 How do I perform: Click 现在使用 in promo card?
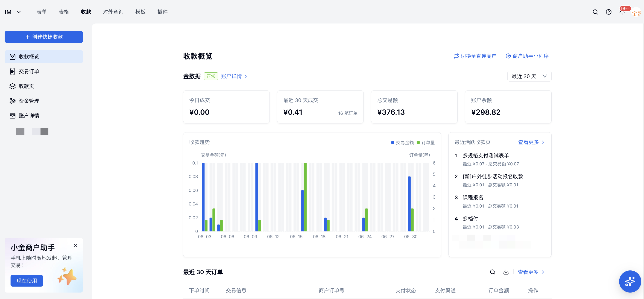click(x=27, y=281)
